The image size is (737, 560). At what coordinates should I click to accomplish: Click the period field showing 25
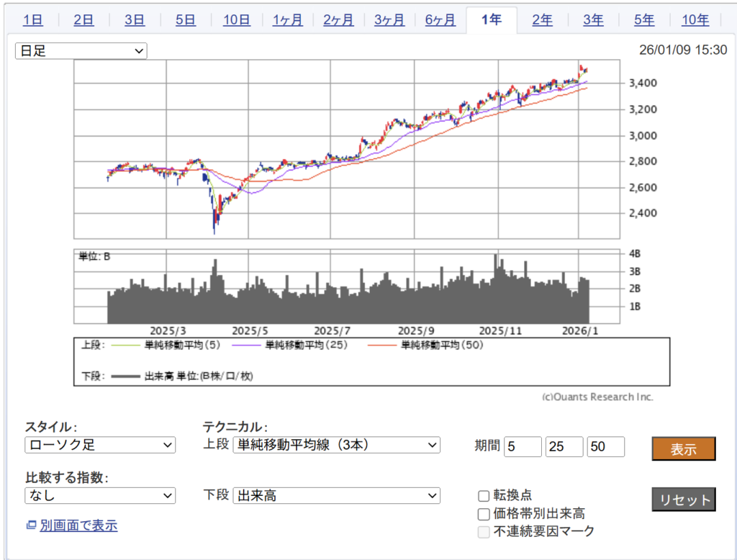click(564, 446)
